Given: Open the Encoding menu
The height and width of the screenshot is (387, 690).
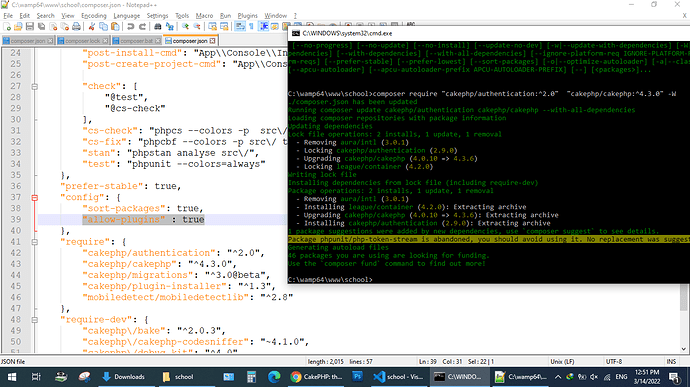Looking at the screenshot, I should click(94, 15).
